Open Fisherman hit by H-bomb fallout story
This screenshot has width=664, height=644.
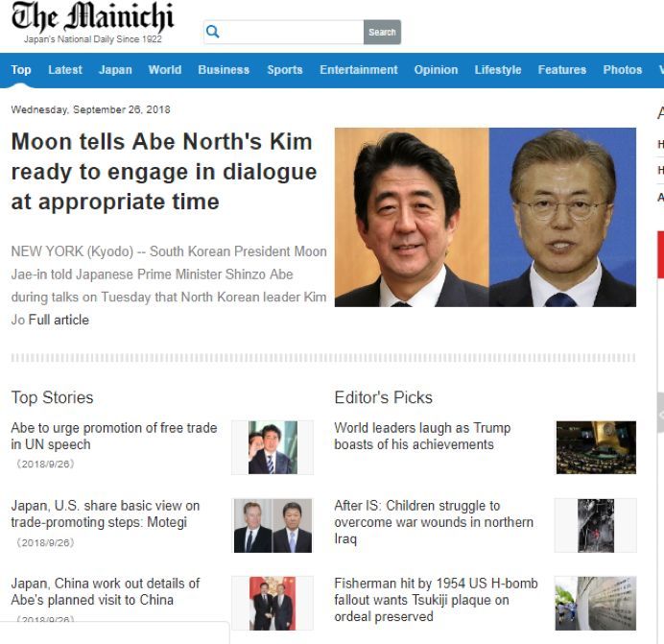436,600
